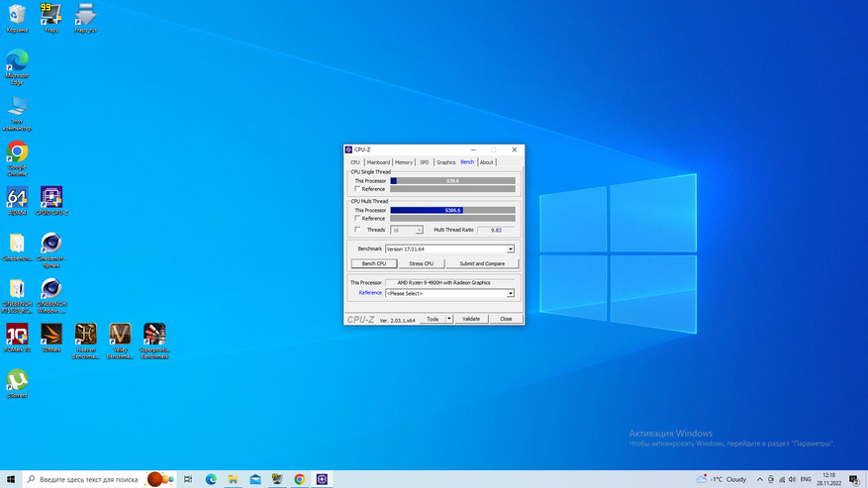Open the Fraps desktop shortcut
This screenshot has height=488, width=868.
(x=51, y=15)
